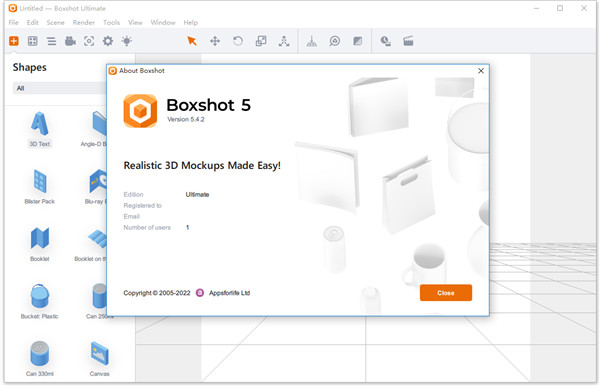
Task: Open the camera settings icon
Action: [70, 41]
